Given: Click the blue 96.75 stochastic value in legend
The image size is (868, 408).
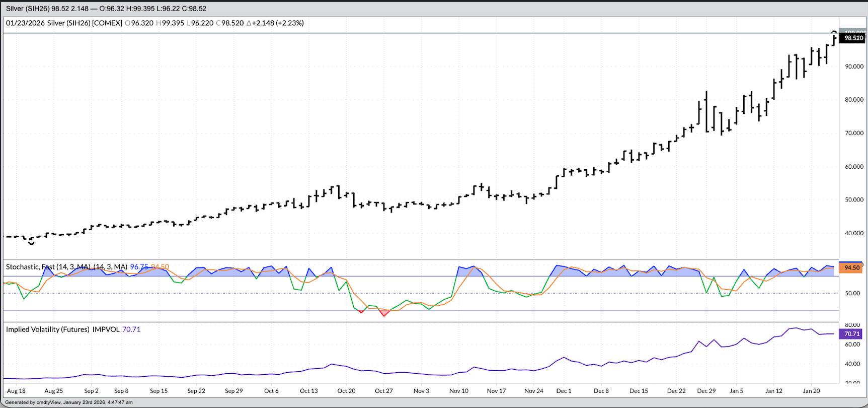Looking at the screenshot, I should tap(139, 267).
